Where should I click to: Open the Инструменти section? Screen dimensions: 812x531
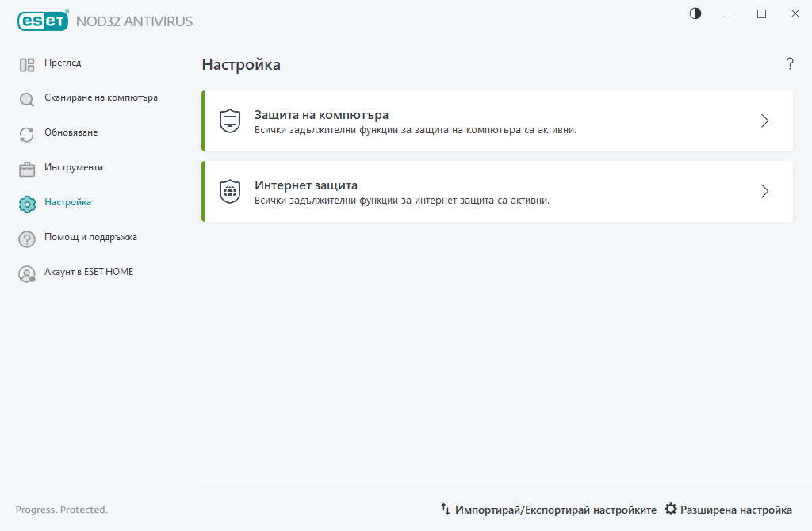pos(74,167)
